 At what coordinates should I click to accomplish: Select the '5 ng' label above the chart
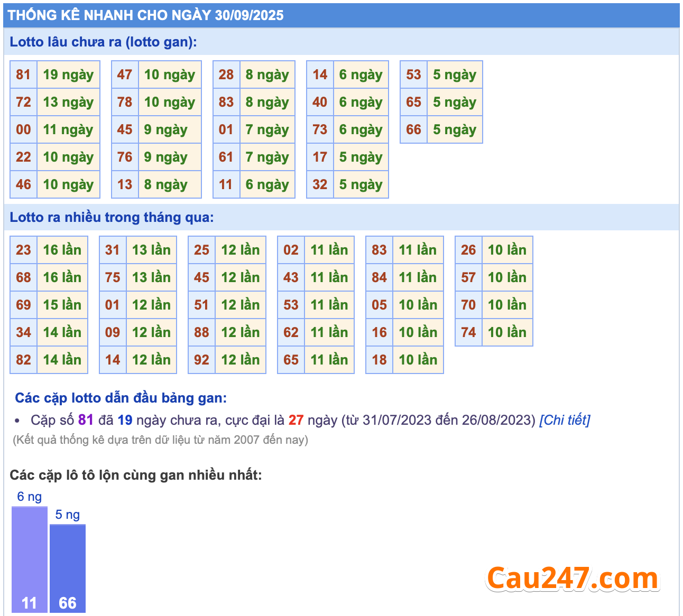[68, 515]
